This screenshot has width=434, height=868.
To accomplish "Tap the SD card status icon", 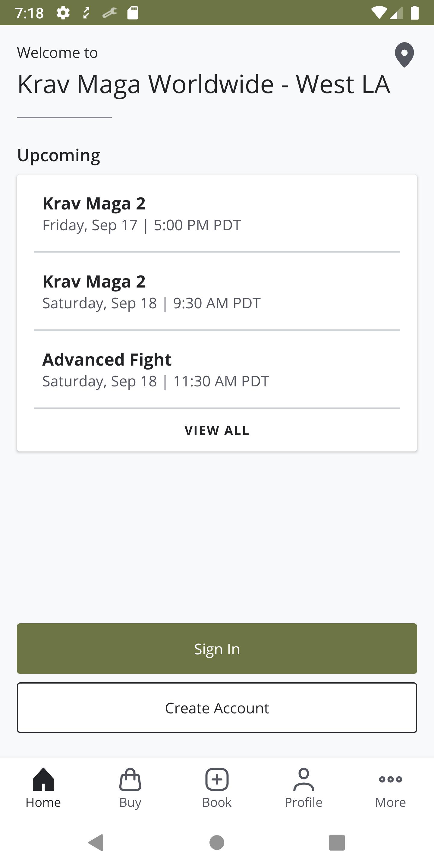I will point(133,13).
